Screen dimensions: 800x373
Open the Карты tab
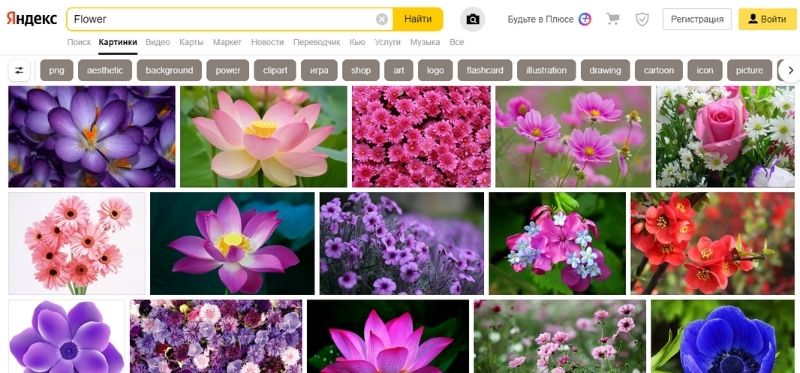[x=191, y=42]
